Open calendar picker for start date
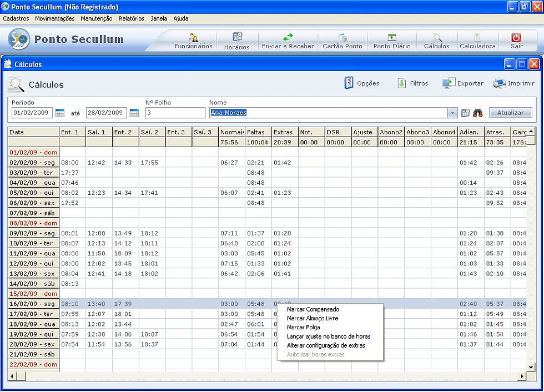Screen dimensions: 544x392 [x=60, y=113]
